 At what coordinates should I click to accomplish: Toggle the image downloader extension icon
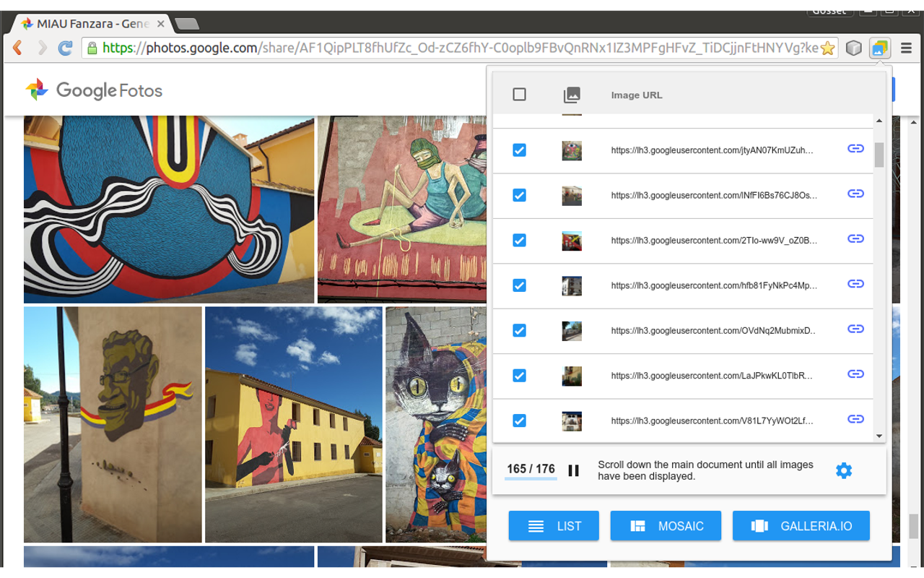(x=879, y=48)
